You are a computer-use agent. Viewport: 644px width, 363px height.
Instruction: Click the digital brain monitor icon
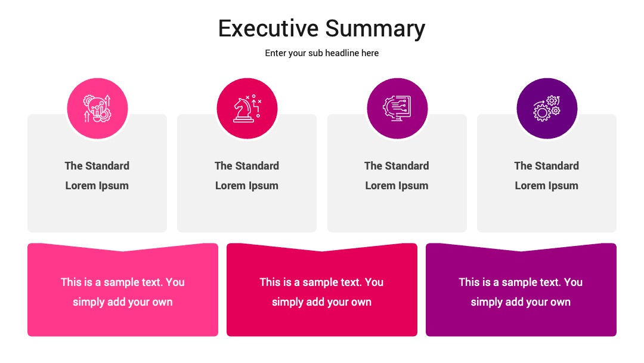coord(397,109)
